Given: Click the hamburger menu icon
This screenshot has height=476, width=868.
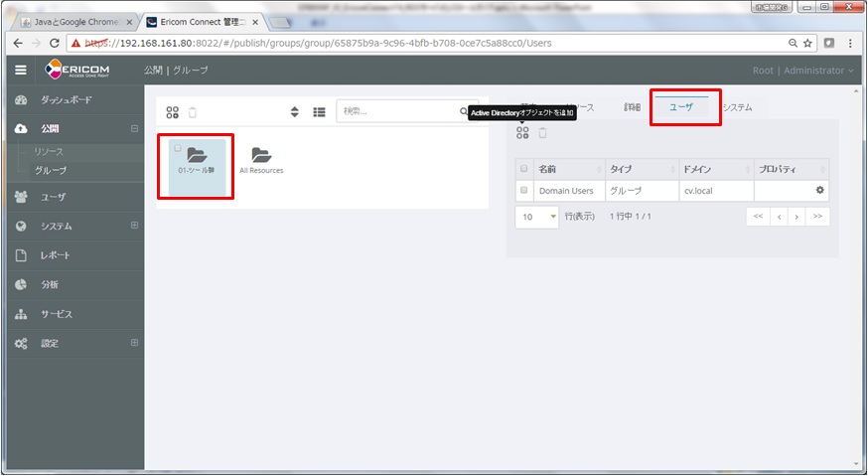Looking at the screenshot, I should (21, 71).
